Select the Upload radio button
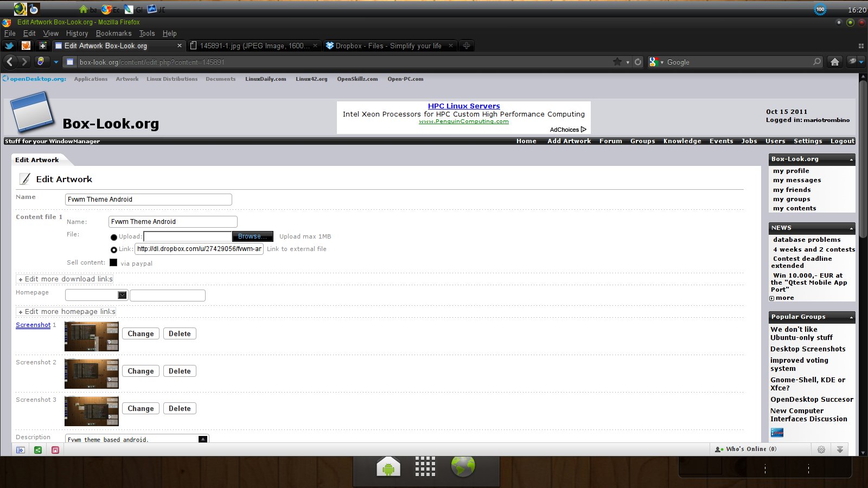The width and height of the screenshot is (868, 488). [114, 237]
